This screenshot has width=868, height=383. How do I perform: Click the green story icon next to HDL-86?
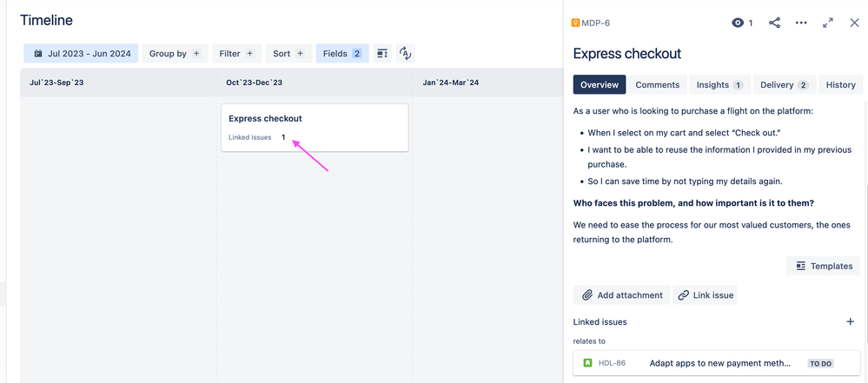click(x=588, y=363)
